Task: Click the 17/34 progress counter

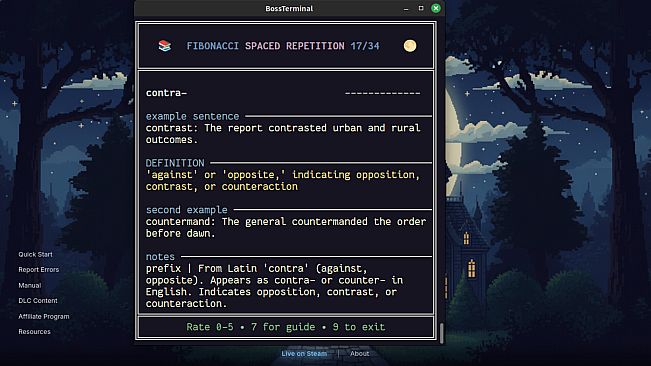Action: [x=365, y=46]
